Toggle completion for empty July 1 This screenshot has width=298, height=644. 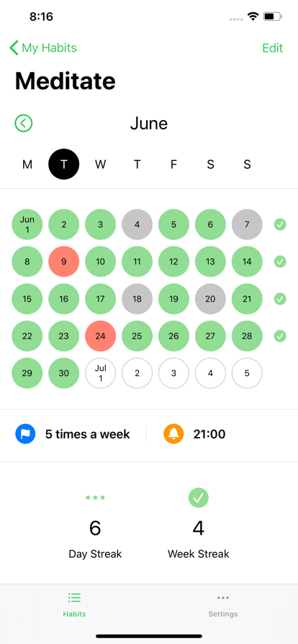[x=101, y=373]
